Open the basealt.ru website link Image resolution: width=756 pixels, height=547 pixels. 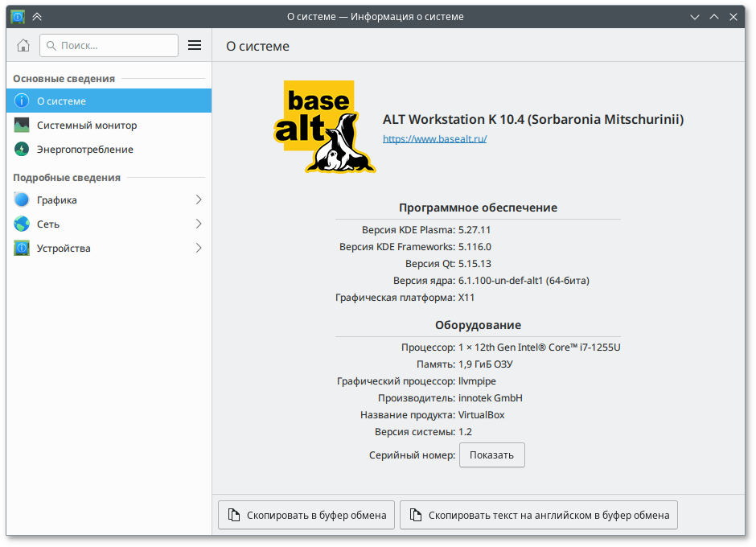tap(434, 138)
